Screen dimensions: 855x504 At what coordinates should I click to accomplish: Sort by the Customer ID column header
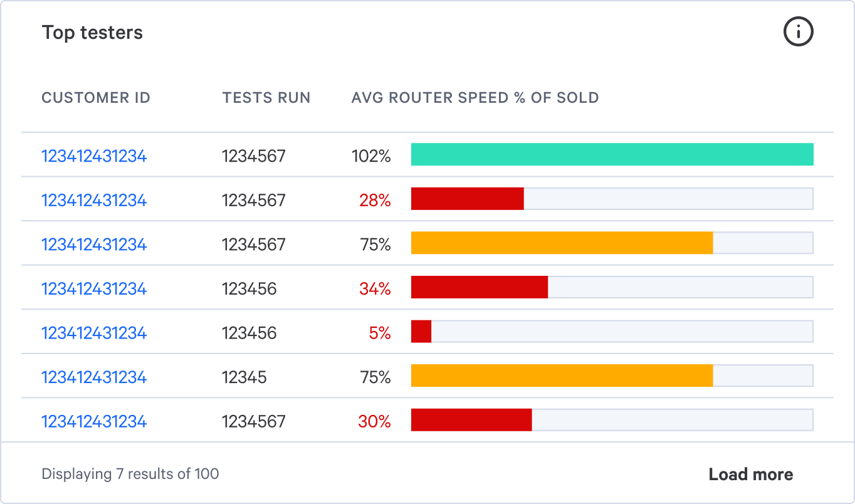[x=96, y=98]
